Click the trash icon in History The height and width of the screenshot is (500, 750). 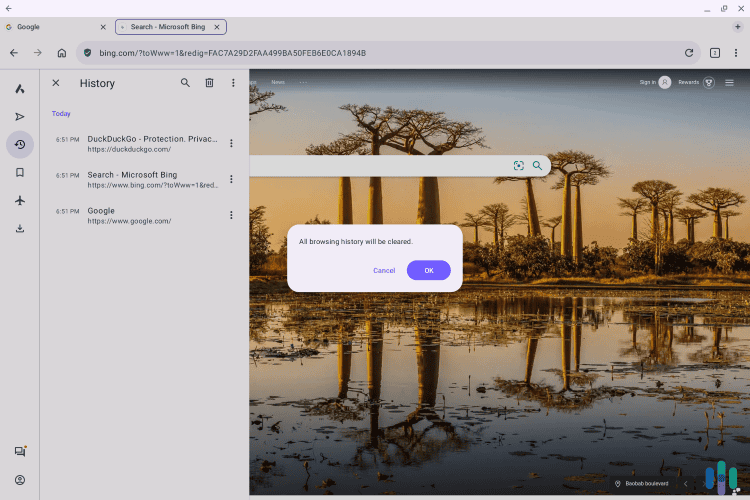[209, 83]
